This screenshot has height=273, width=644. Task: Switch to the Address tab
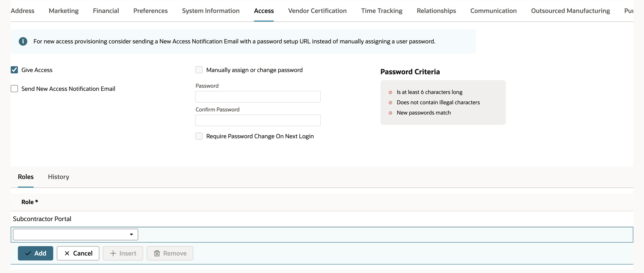pos(23,11)
